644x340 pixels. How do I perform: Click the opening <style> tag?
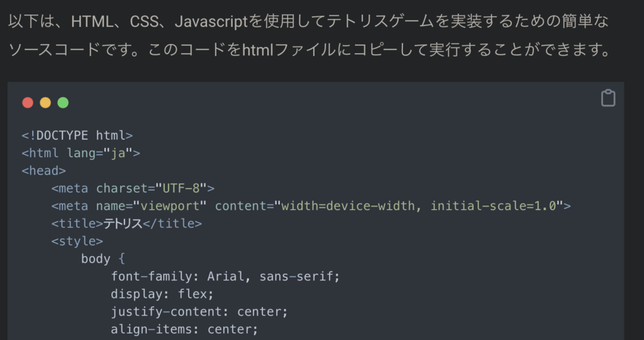77,241
